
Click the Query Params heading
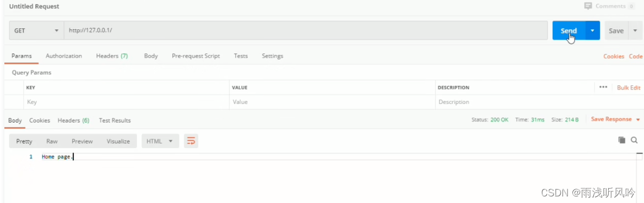point(31,73)
